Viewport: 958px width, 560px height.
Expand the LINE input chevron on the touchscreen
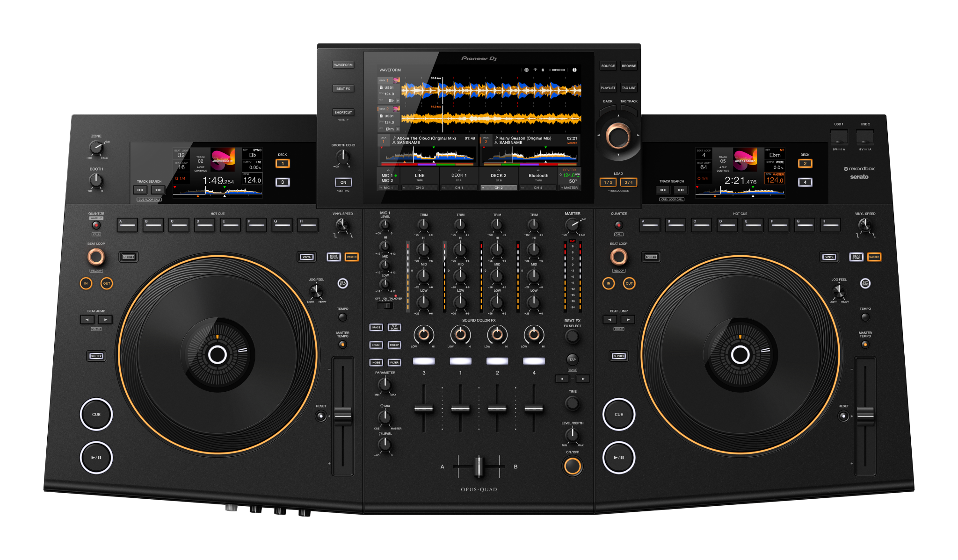(x=420, y=171)
